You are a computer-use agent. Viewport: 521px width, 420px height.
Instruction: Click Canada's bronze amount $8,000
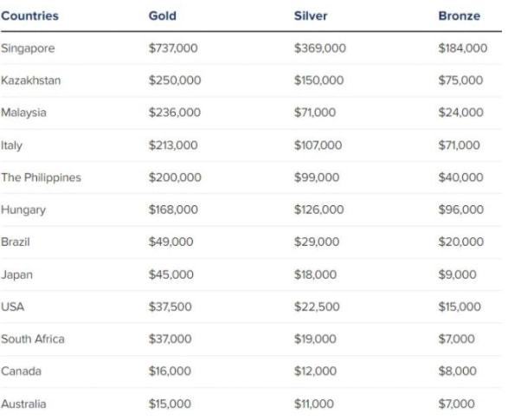458,371
